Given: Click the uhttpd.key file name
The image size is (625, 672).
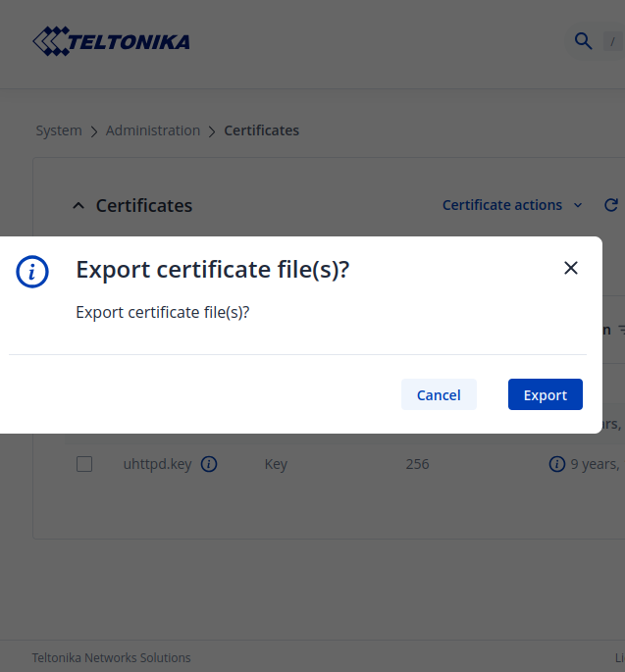Looking at the screenshot, I should pyautogui.click(x=157, y=464).
